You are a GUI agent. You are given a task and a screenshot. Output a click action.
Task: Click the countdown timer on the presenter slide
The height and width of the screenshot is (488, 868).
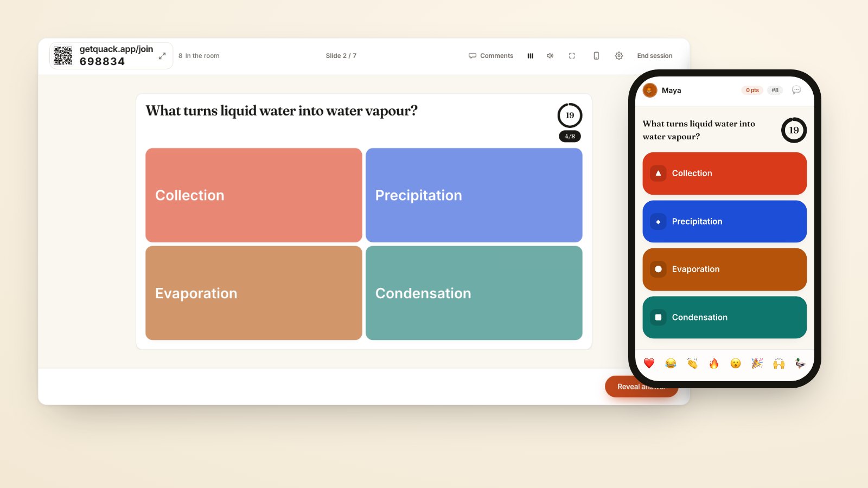tap(570, 115)
